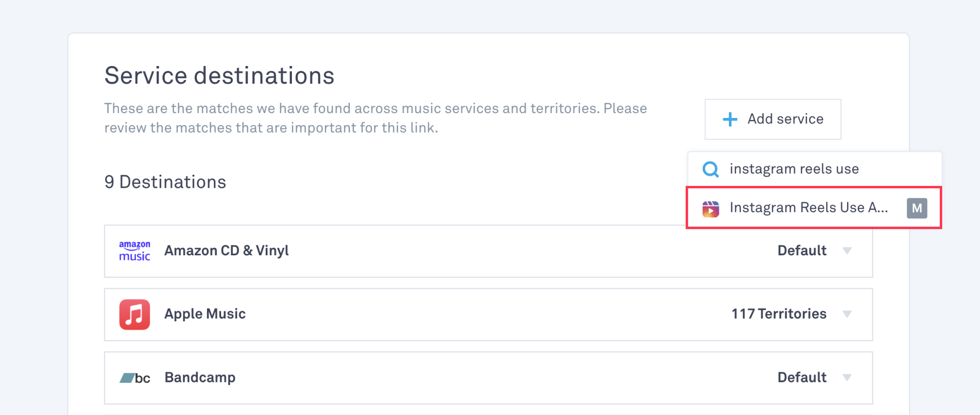Click the M badge on Instagram result
980x415 pixels.
coord(916,208)
